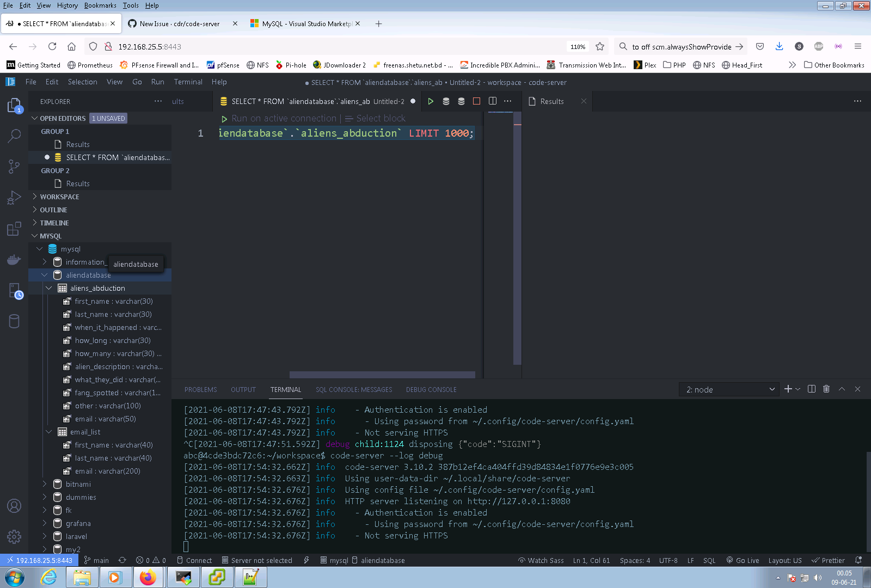
Task: Click the first database stack icon in editor toolbar
Action: [446, 101]
